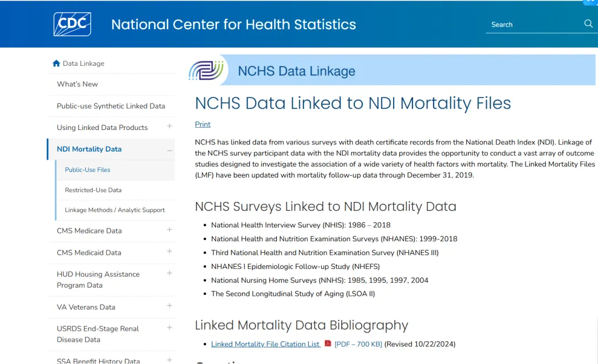598x364 pixels.
Task: Collapse the NDI Mortality Data section
Action: click(169, 150)
